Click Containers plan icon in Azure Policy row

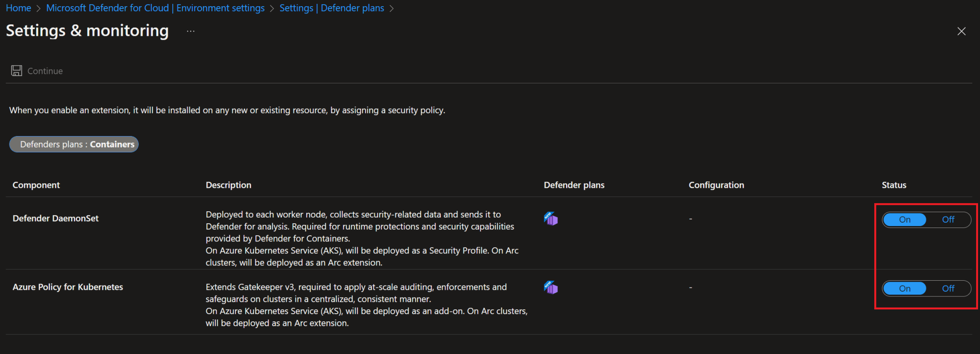pos(551,287)
